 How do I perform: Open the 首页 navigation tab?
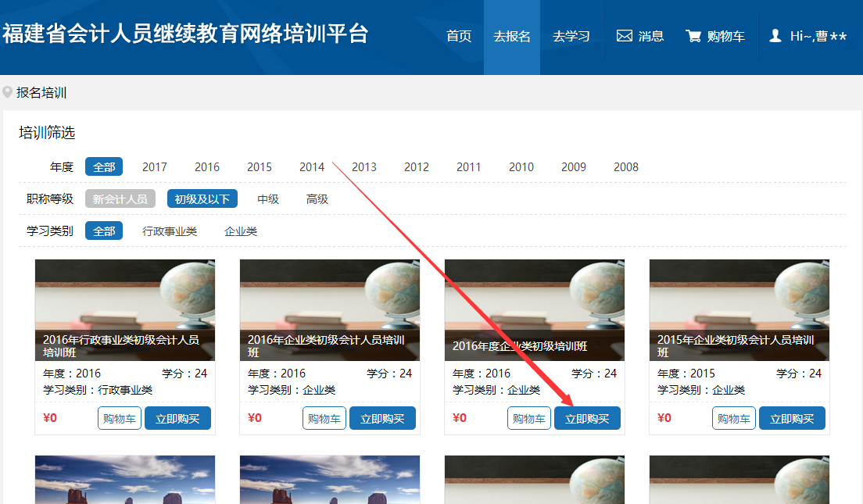click(x=459, y=36)
